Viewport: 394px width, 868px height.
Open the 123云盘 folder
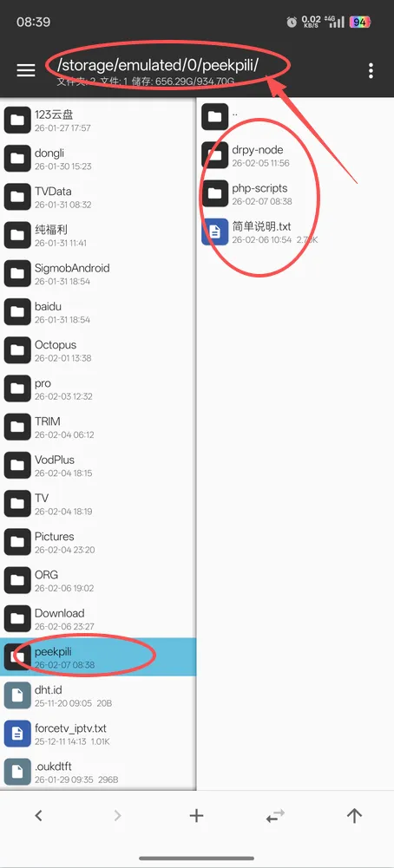[98, 120]
